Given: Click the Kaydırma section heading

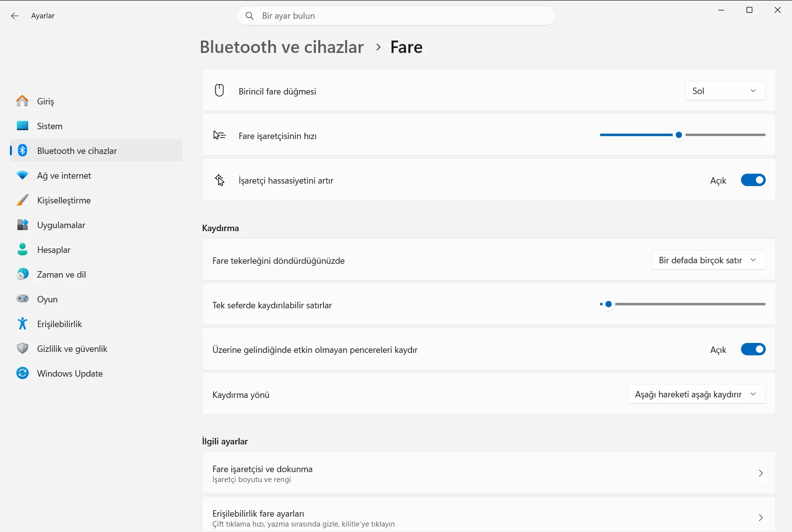Looking at the screenshot, I should [x=220, y=228].
